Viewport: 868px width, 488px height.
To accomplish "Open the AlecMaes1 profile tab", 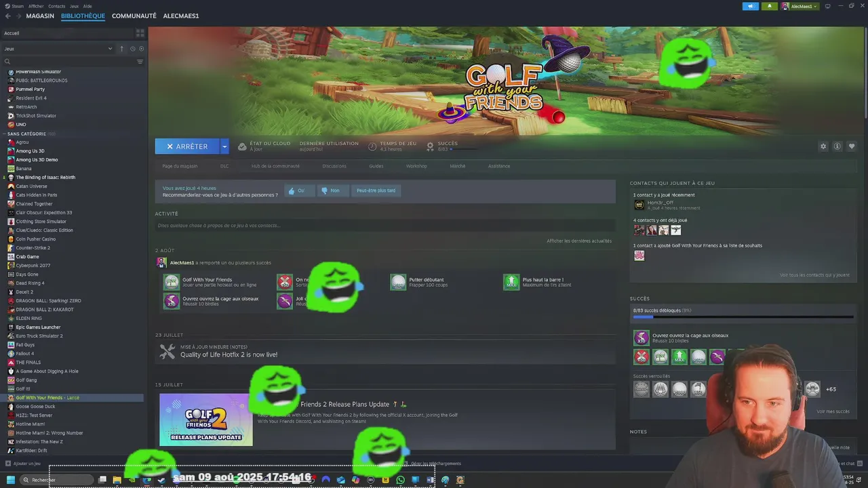I will point(181,16).
